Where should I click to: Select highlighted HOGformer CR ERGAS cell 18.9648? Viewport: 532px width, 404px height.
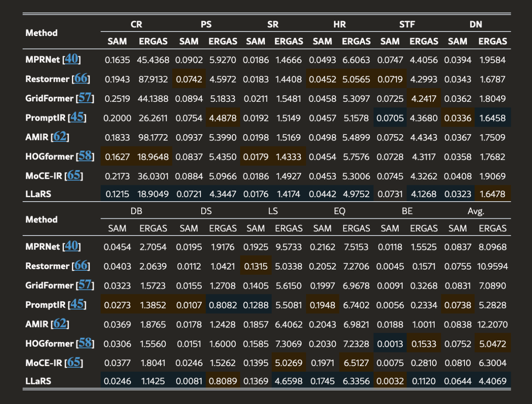(153, 157)
